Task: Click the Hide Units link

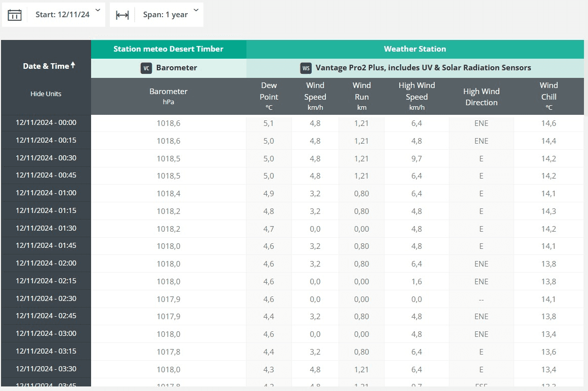Action: pos(46,94)
